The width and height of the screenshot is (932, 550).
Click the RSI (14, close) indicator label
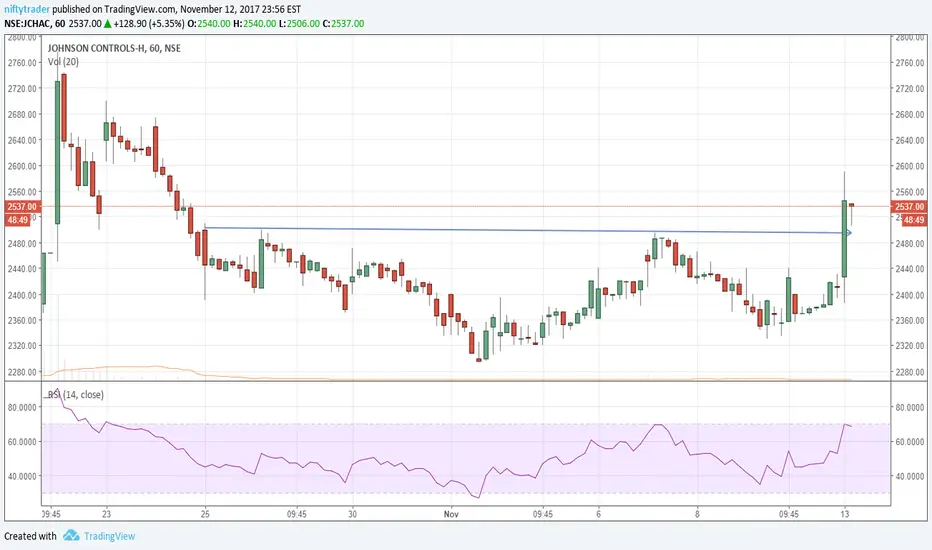pyautogui.click(x=75, y=395)
